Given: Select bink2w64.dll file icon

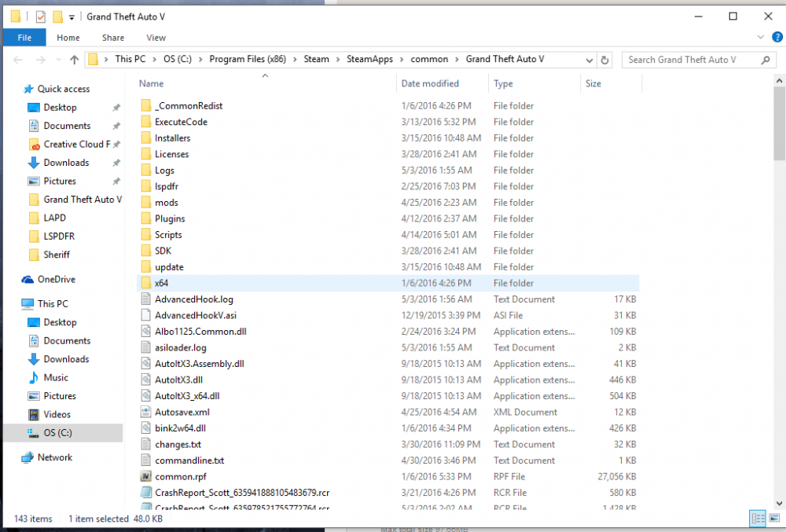Looking at the screenshot, I should point(146,428).
